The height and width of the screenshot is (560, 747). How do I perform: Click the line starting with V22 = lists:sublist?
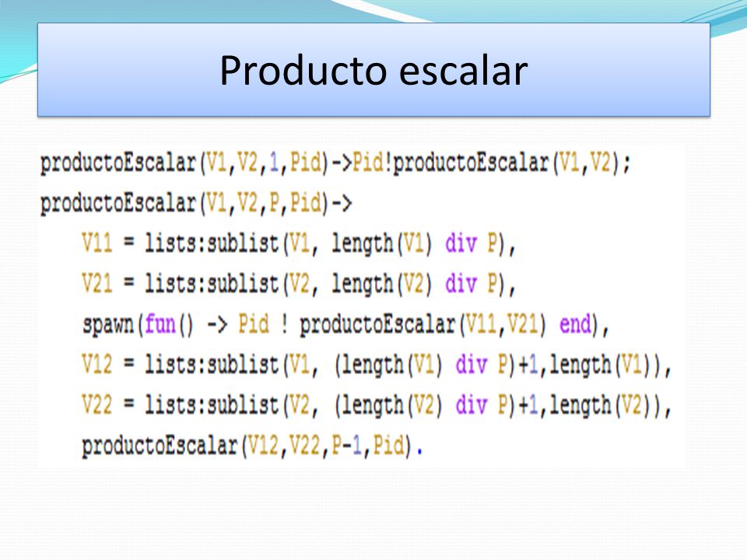377,406
